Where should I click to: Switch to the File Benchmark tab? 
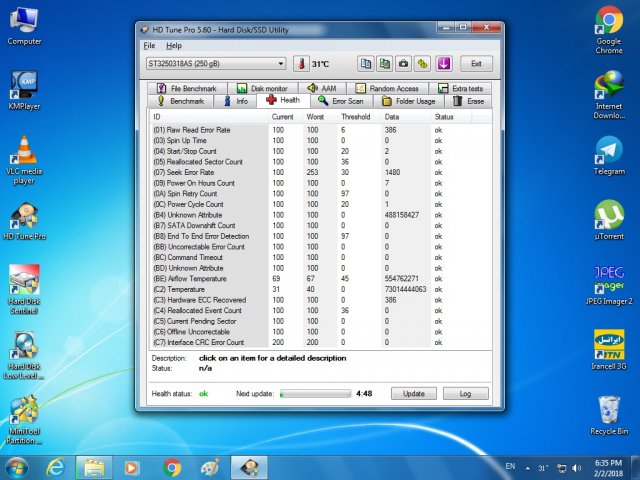click(x=187, y=88)
